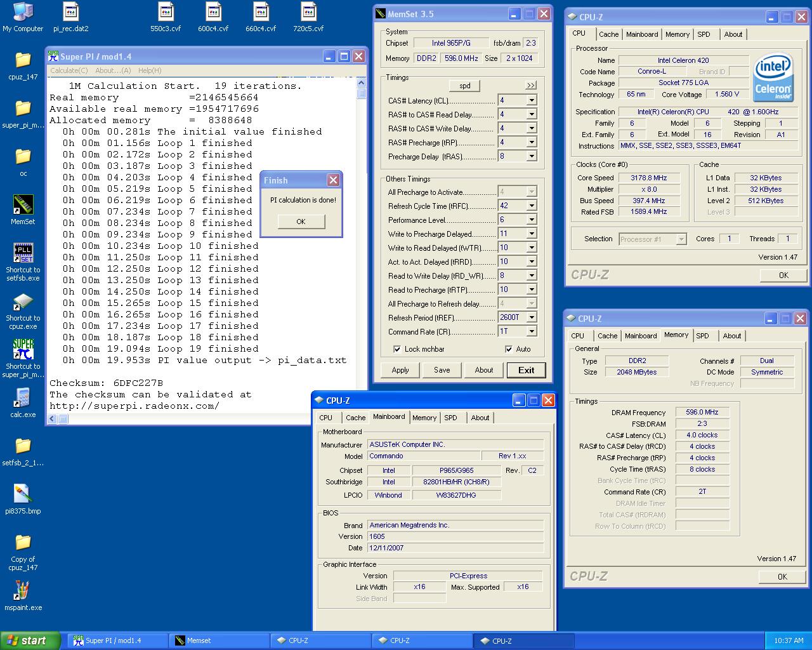Open RAS# Precharge (tRP) dropdown
The height and width of the screenshot is (650, 812).
(x=532, y=142)
